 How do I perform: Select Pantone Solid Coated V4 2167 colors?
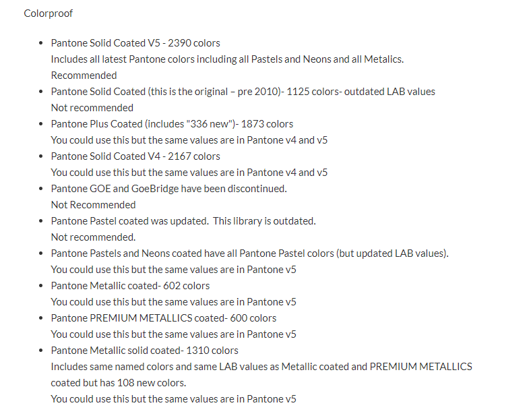(x=135, y=156)
